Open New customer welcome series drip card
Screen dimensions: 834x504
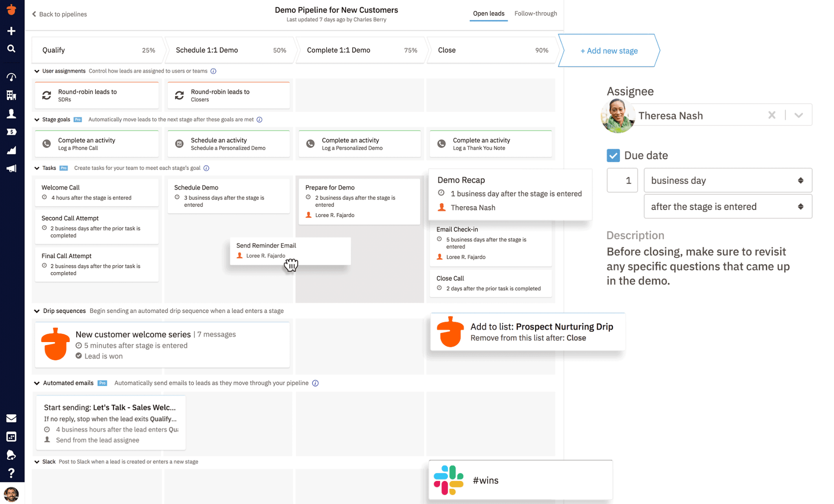(x=162, y=345)
